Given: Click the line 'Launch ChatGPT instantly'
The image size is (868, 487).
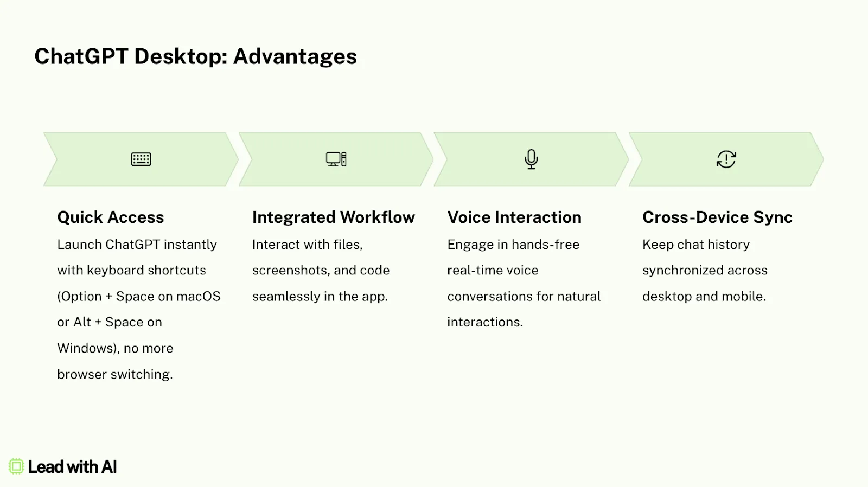Looking at the screenshot, I should point(137,245).
